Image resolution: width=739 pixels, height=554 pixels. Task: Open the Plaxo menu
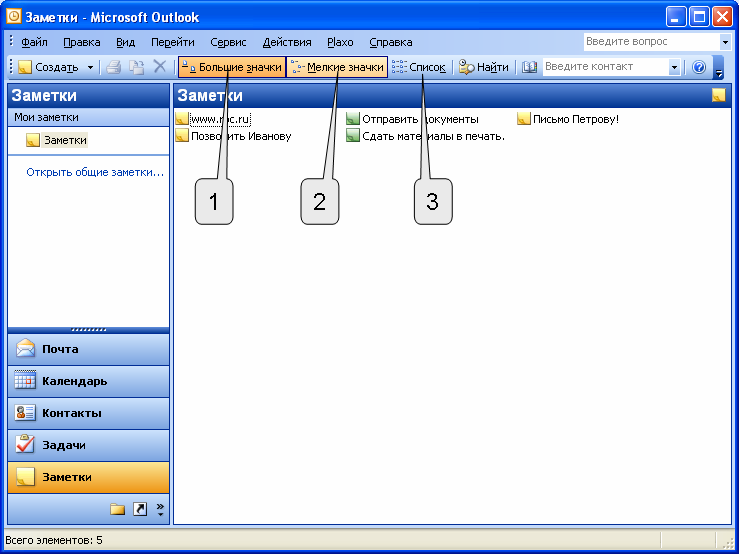click(x=340, y=42)
